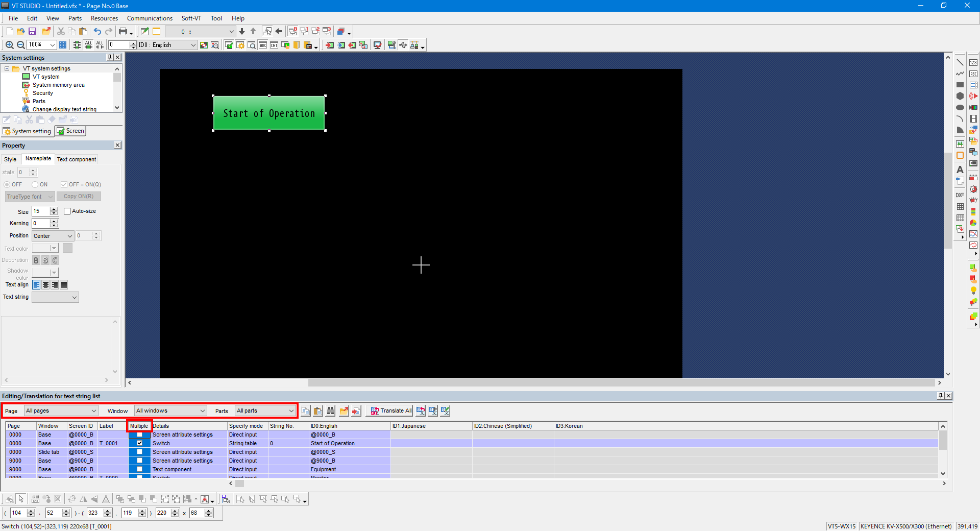Uncheck Multiple checkbox for Switch row
Viewport: 980px width, 531px height.
(139, 443)
